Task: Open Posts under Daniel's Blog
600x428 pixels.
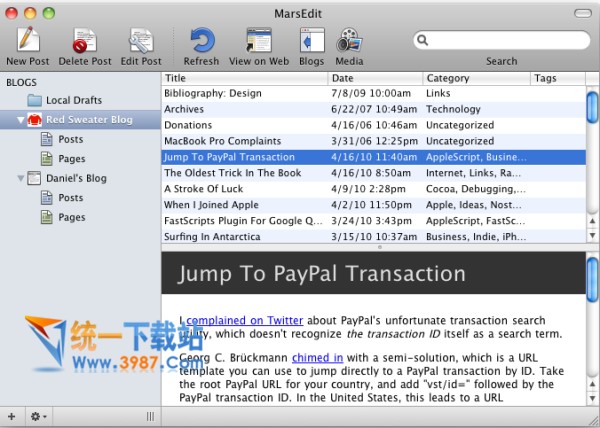Action: (62, 198)
